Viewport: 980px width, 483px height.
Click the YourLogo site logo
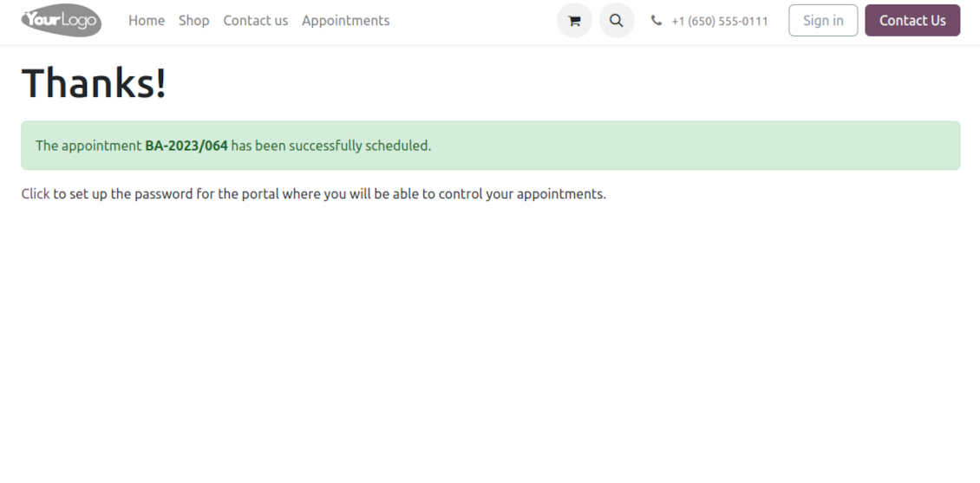[x=61, y=21]
